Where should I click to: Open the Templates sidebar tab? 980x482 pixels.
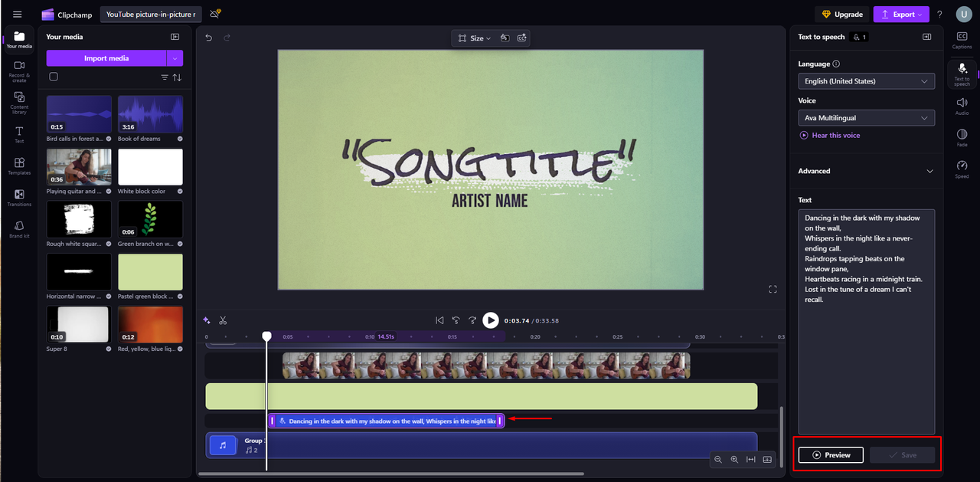pyautogui.click(x=19, y=166)
